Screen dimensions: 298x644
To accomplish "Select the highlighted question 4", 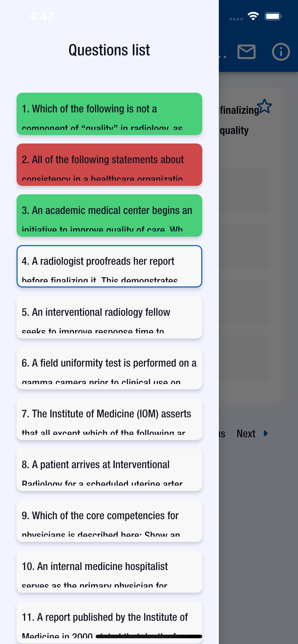I will [x=109, y=266].
